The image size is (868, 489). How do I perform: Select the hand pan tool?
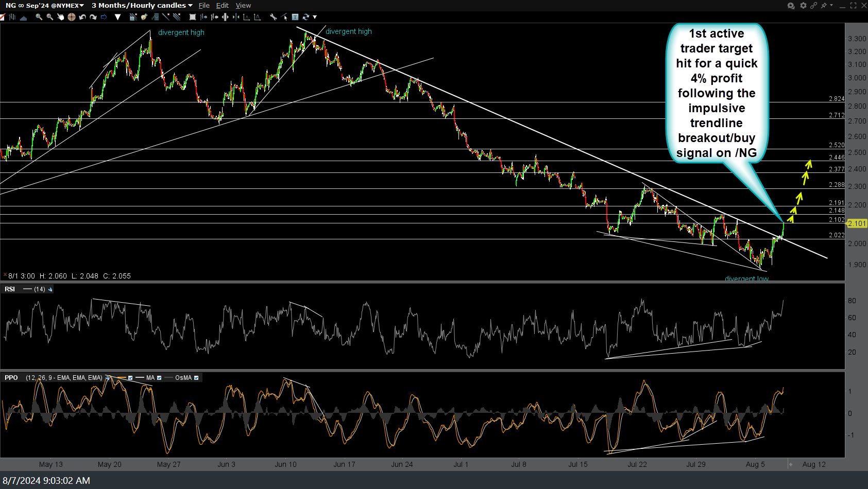coord(60,17)
